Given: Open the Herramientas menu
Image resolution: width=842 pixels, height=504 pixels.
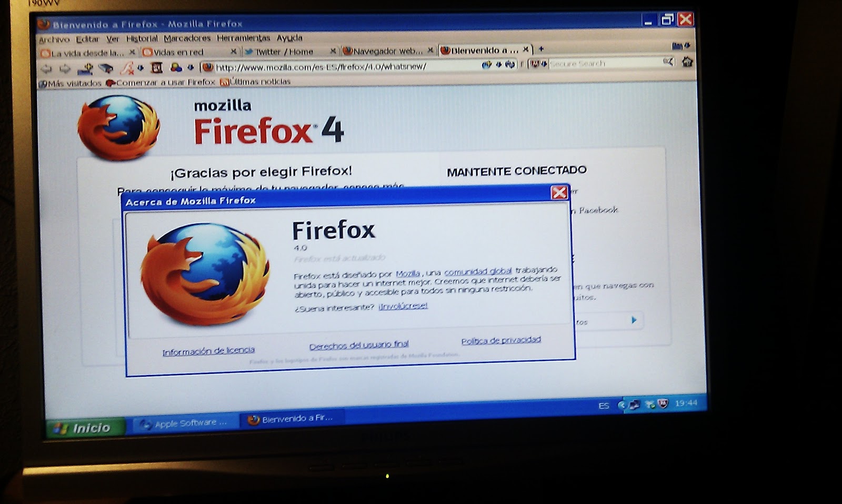Looking at the screenshot, I should click(243, 38).
